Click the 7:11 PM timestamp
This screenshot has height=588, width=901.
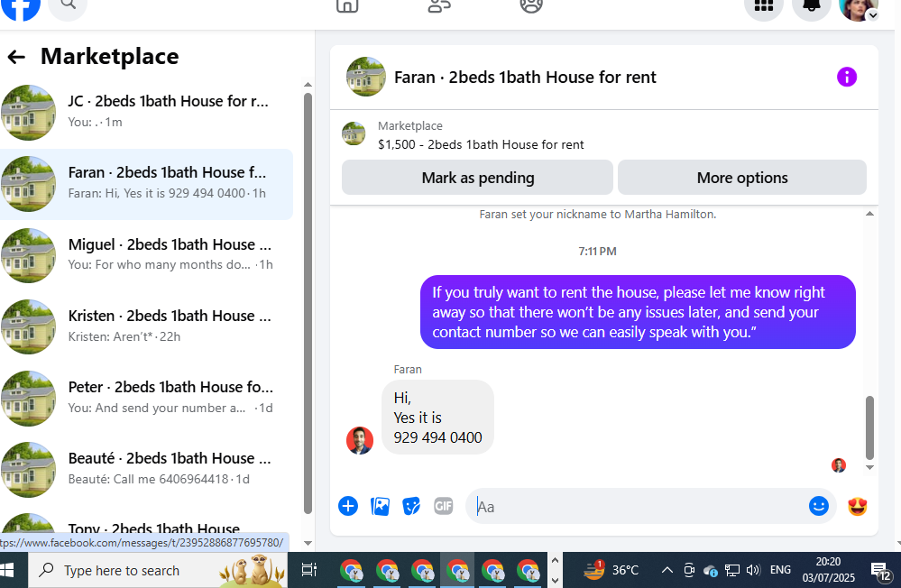[597, 252]
